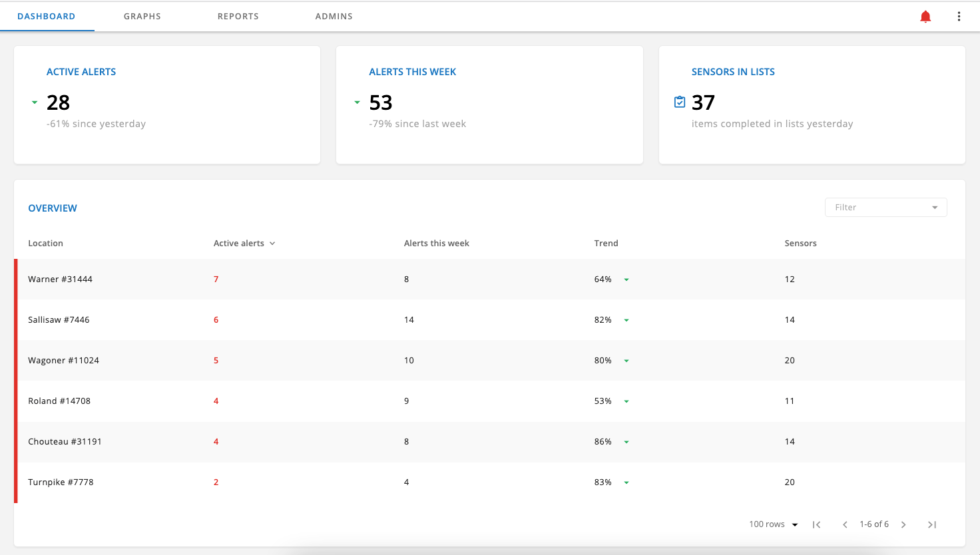Click the Location column header
This screenshot has width=980, height=555.
click(x=45, y=243)
